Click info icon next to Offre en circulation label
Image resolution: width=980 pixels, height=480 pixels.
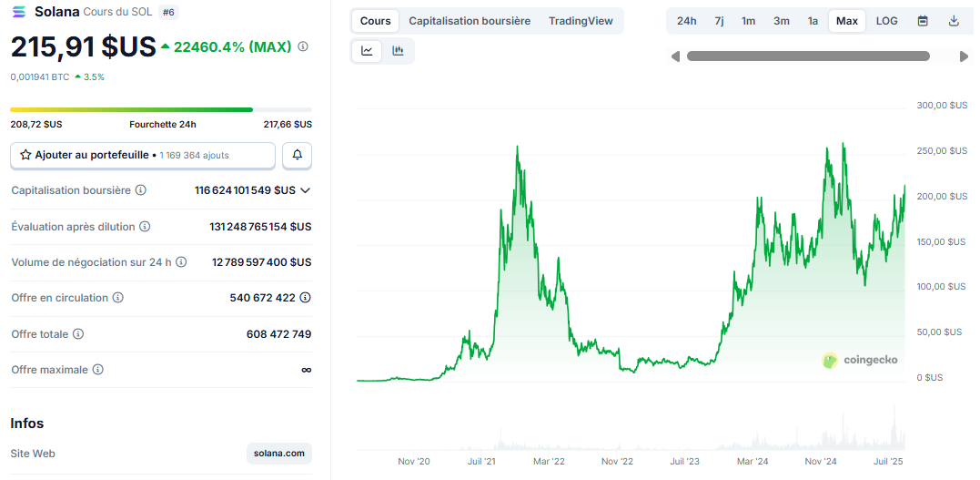pos(117,298)
